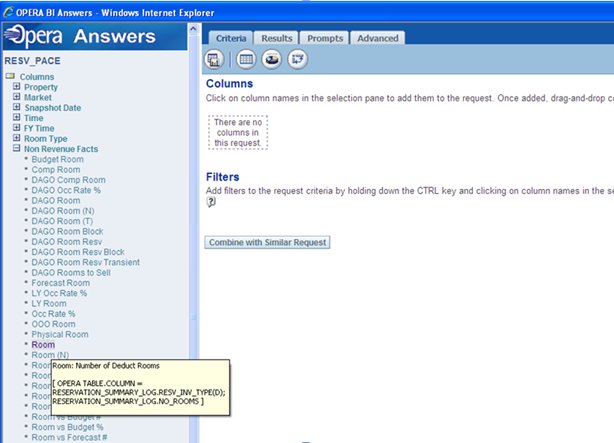This screenshot has height=443, width=614.
Task: Add LY Occ Rate % column
Action: [59, 293]
